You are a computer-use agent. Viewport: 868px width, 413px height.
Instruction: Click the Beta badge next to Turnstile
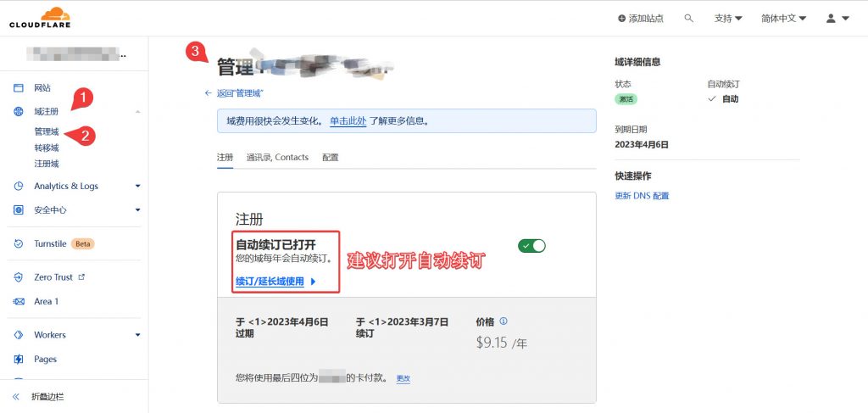click(x=82, y=243)
